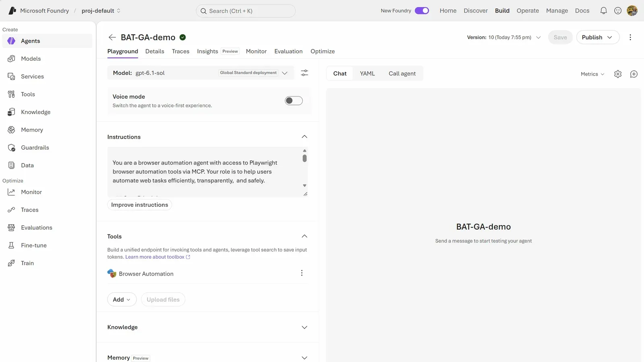The image size is (644, 362).
Task: Focus the Search (Ctrl + K) field
Action: (246, 11)
